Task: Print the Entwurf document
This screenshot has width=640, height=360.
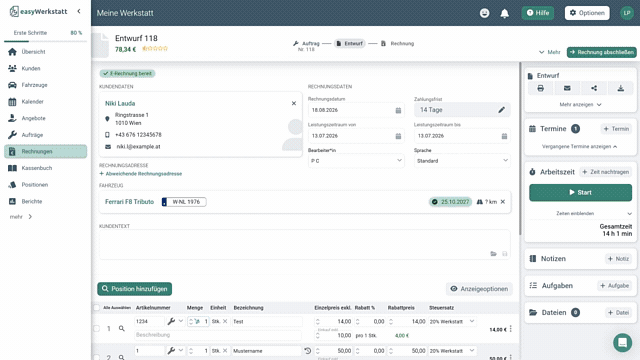Action: point(540,88)
